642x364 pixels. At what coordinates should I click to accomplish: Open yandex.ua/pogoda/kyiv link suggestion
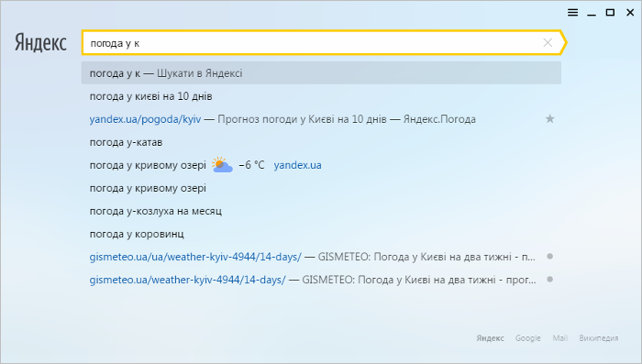(x=145, y=119)
